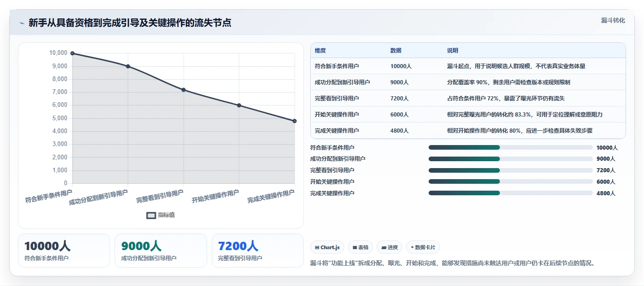The image size is (644, 286).
Task: Click the footer description starting 漏斗将
Action: tap(453, 263)
